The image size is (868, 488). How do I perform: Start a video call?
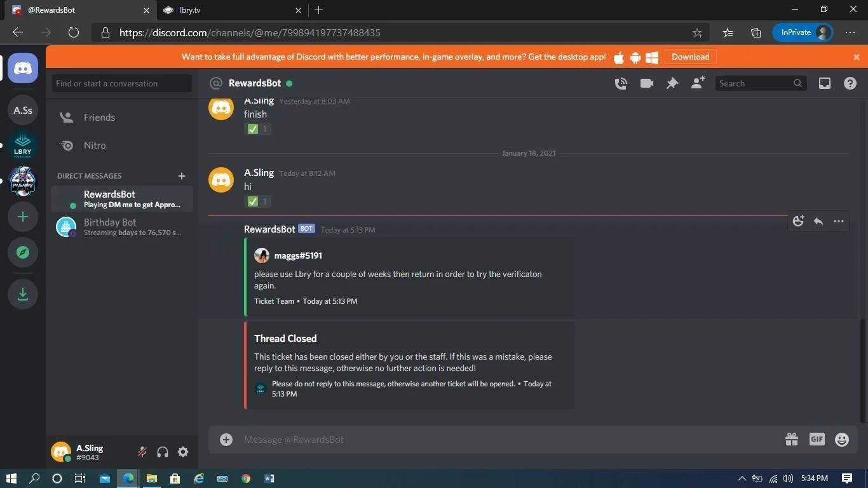(647, 83)
